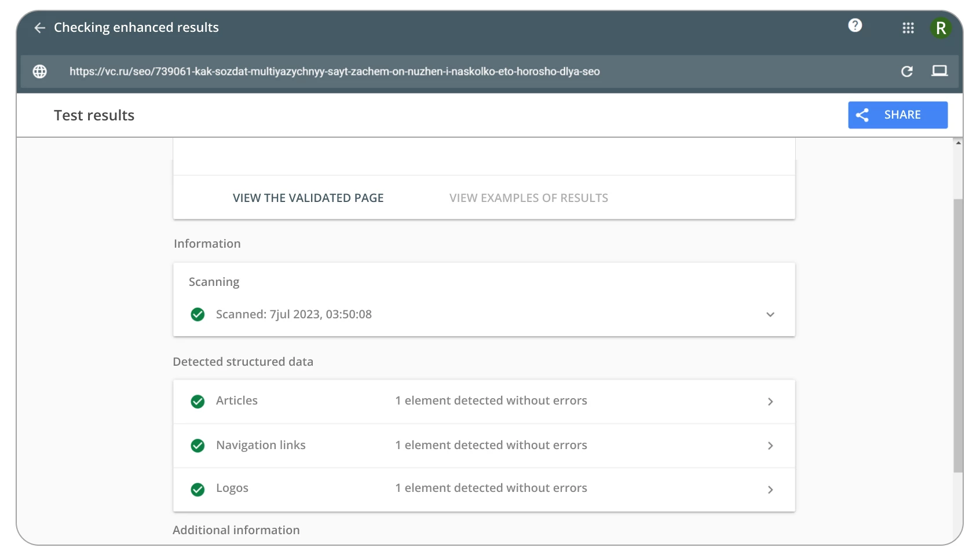Click the share icon in SHARE button
The height and width of the screenshot is (555, 980).
(x=862, y=115)
